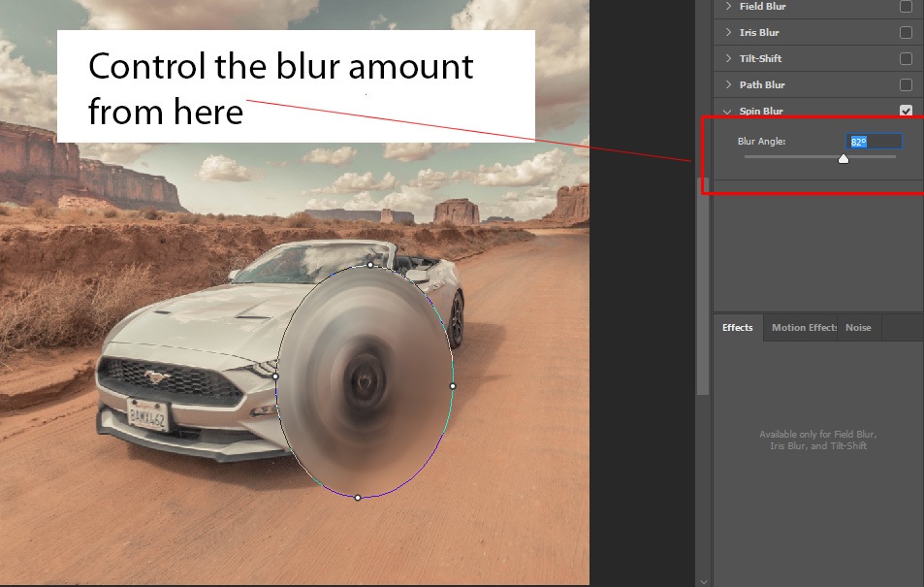The image size is (924, 587).
Task: Expand the Tilt-Shift section
Action: pos(728,59)
